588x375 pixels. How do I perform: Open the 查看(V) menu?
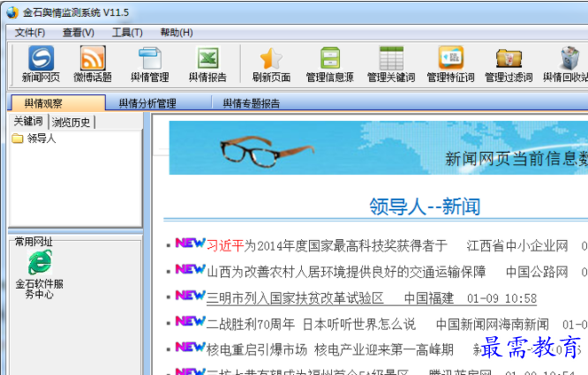[78, 33]
